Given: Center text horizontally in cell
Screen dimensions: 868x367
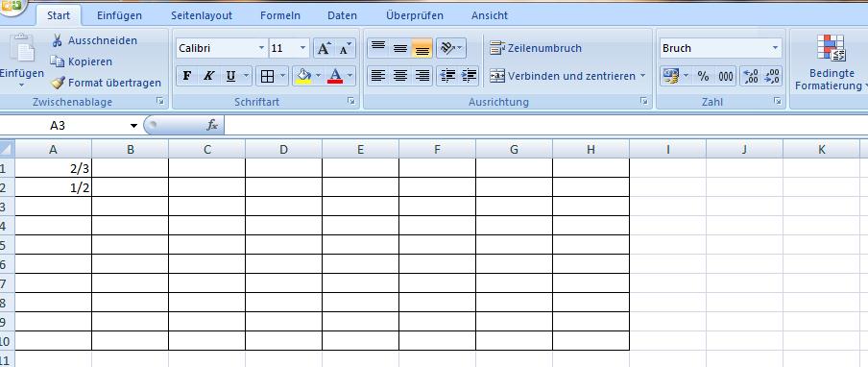Looking at the screenshot, I should (400, 76).
